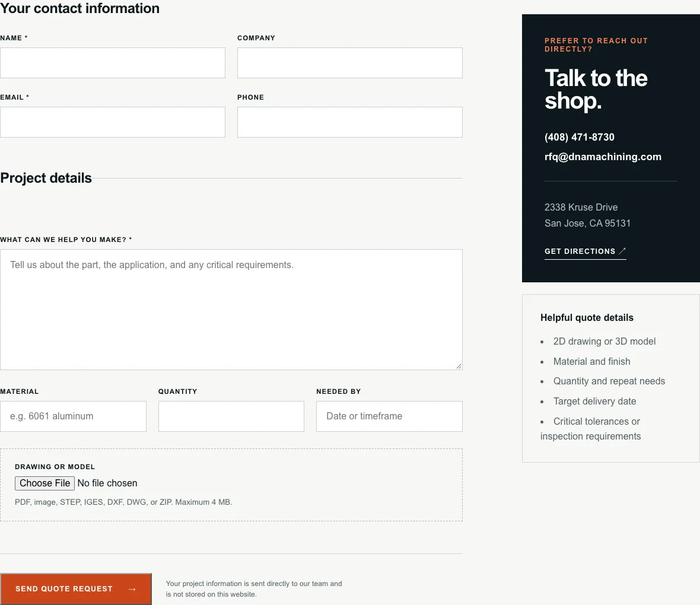Screen dimensions: 700x605
Task: Click 'Quantity and repeat needs' item
Action: 609,381
